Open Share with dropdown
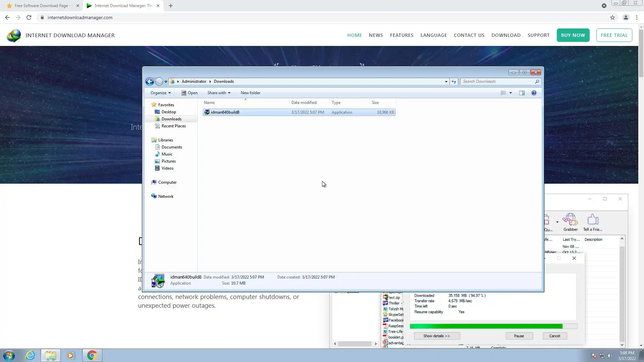 219,93
